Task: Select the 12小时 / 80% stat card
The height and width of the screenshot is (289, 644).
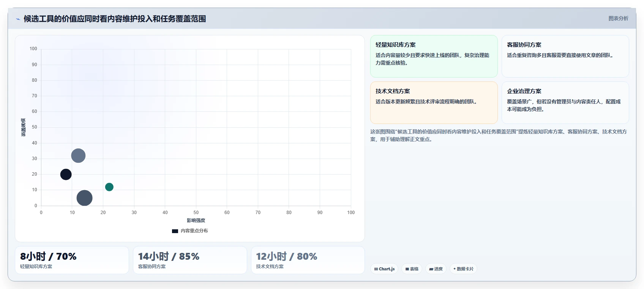Action: tap(308, 260)
